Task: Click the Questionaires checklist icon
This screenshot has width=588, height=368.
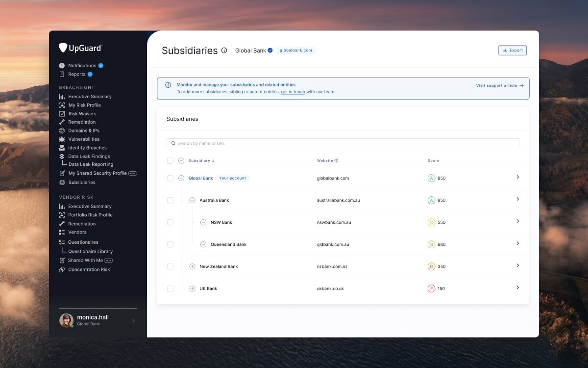Action: tap(62, 242)
